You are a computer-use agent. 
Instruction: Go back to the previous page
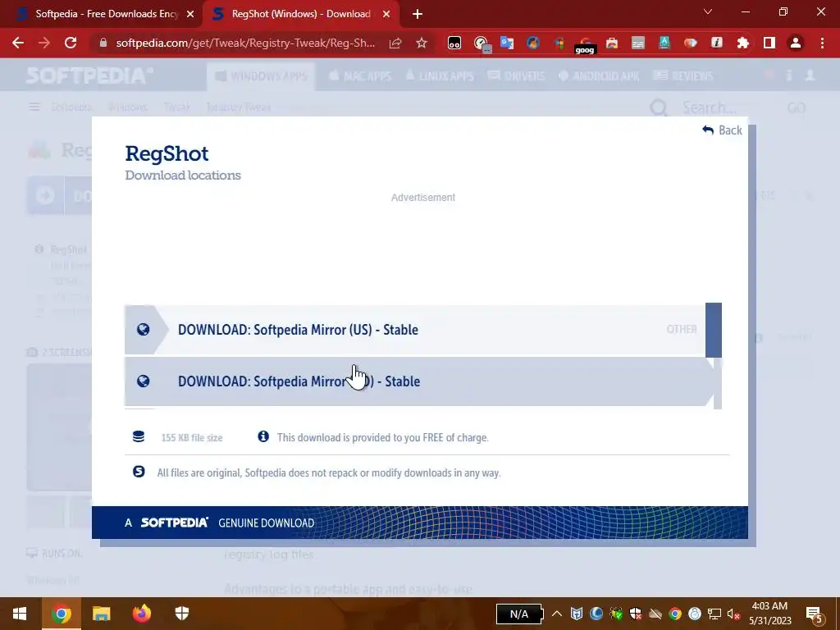[x=18, y=43]
